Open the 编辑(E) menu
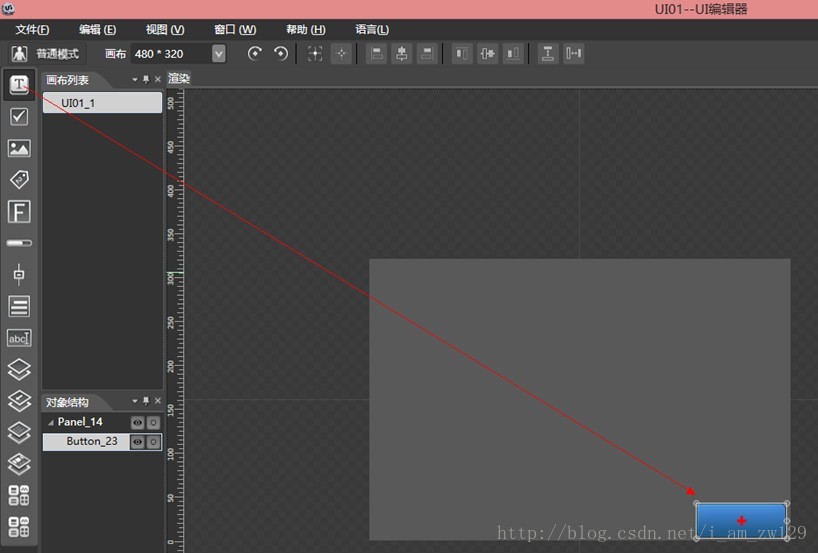 (98, 30)
